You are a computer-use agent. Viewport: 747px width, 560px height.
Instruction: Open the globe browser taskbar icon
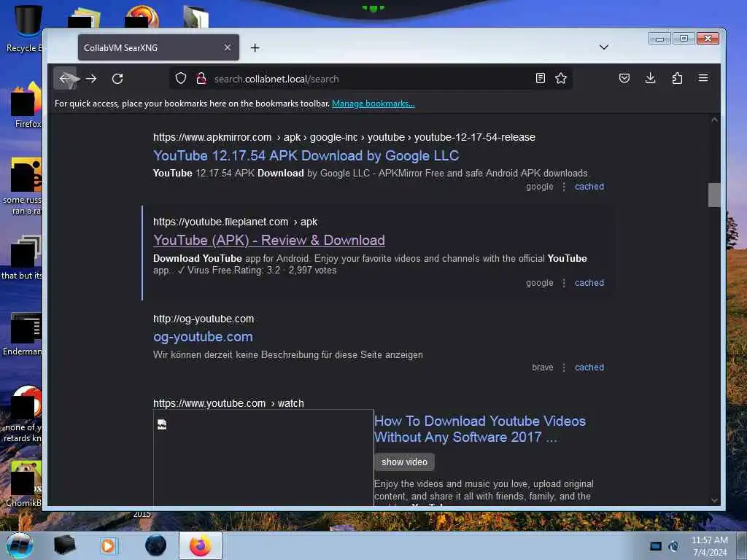point(155,545)
